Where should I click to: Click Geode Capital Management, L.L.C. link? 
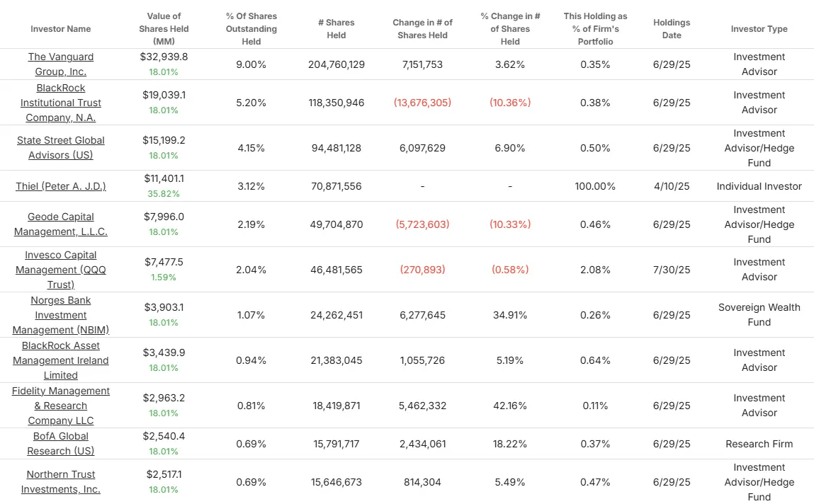61,224
